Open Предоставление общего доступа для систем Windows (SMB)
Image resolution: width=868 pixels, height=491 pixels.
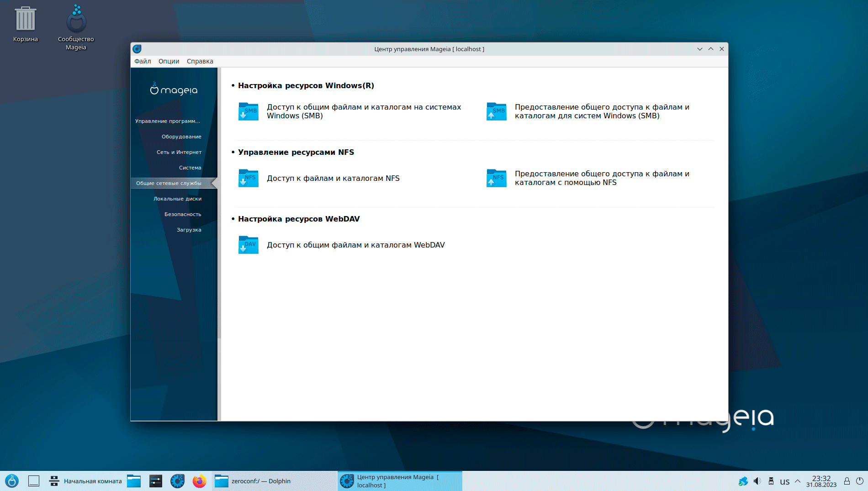pyautogui.click(x=602, y=111)
